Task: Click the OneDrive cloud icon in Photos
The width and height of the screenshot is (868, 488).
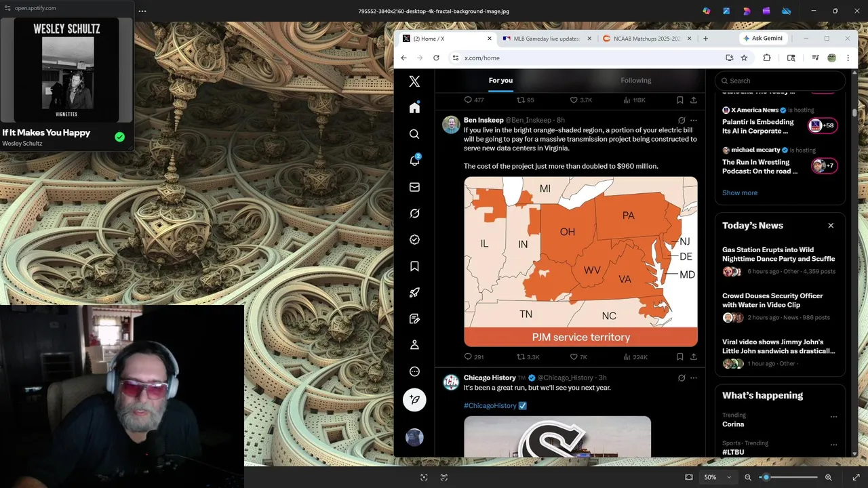Action: [787, 11]
